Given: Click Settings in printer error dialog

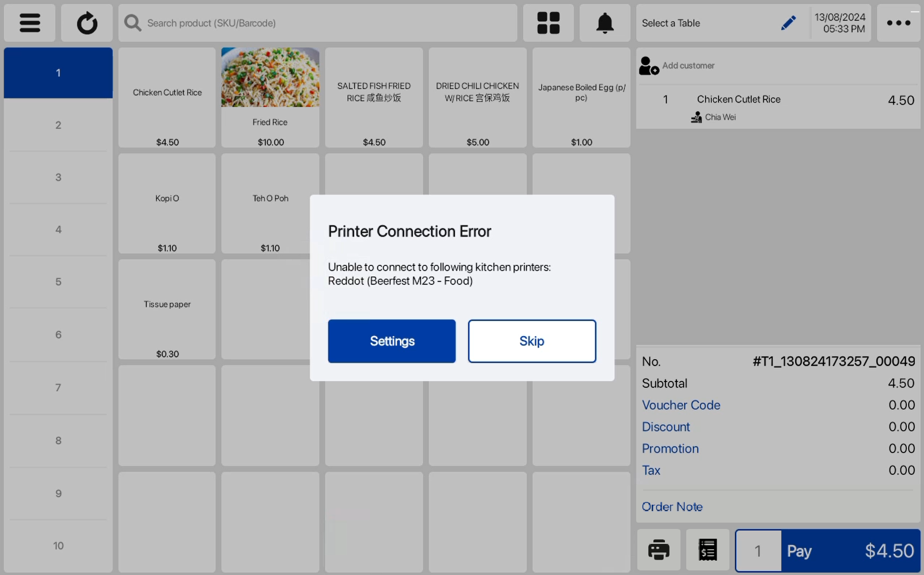Looking at the screenshot, I should pos(391,341).
